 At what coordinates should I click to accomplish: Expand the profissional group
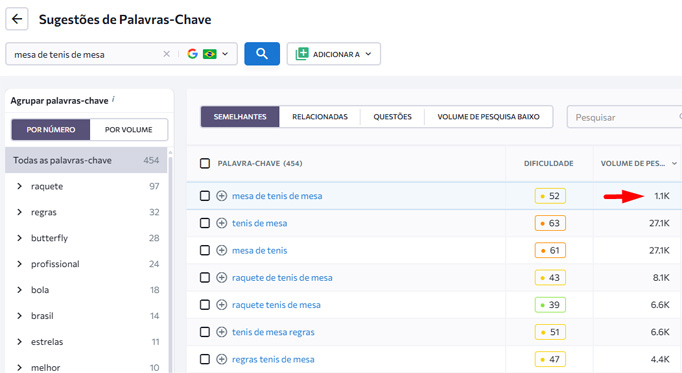(19, 264)
